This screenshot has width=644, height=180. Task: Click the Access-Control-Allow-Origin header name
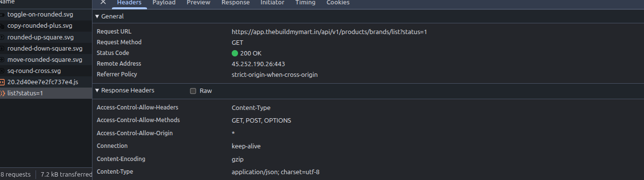coord(135,133)
